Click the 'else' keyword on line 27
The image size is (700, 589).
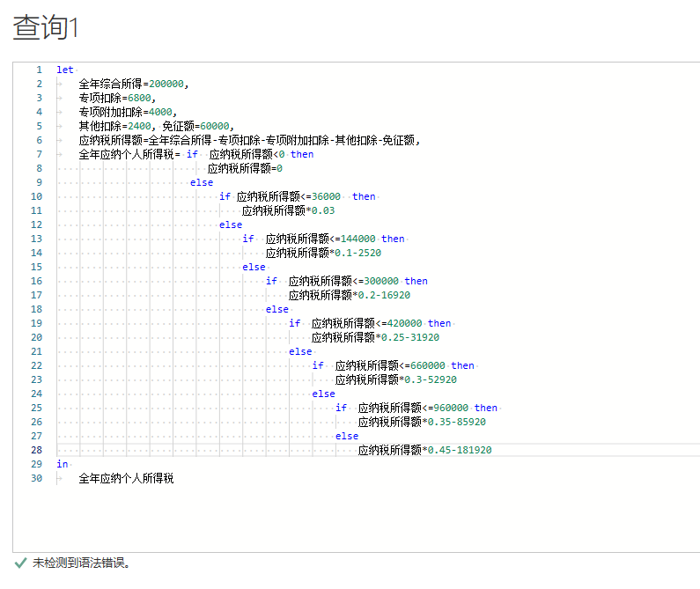pos(347,437)
